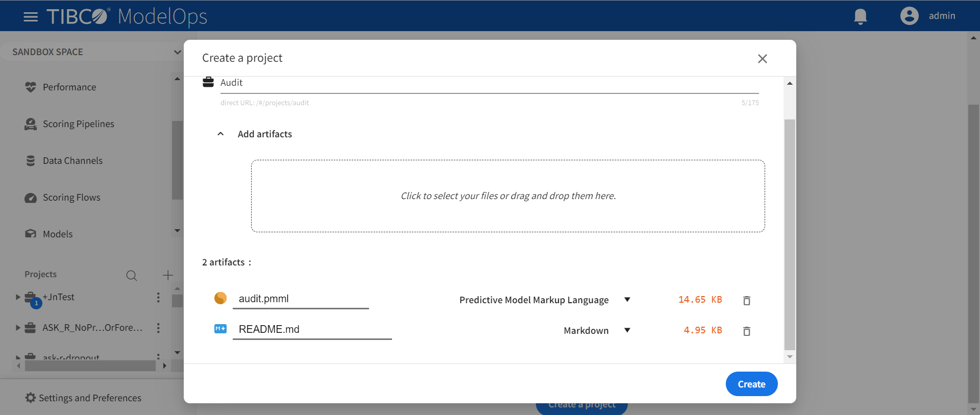Delete the audit.pmml artifact
Screen dimensions: 980x415
pos(747,301)
